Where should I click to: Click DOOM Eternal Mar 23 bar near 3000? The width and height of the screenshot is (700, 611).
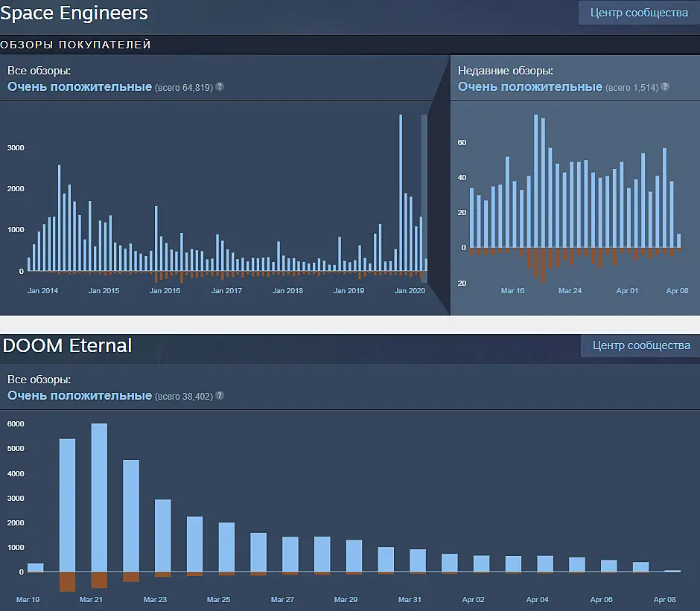pyautogui.click(x=163, y=535)
